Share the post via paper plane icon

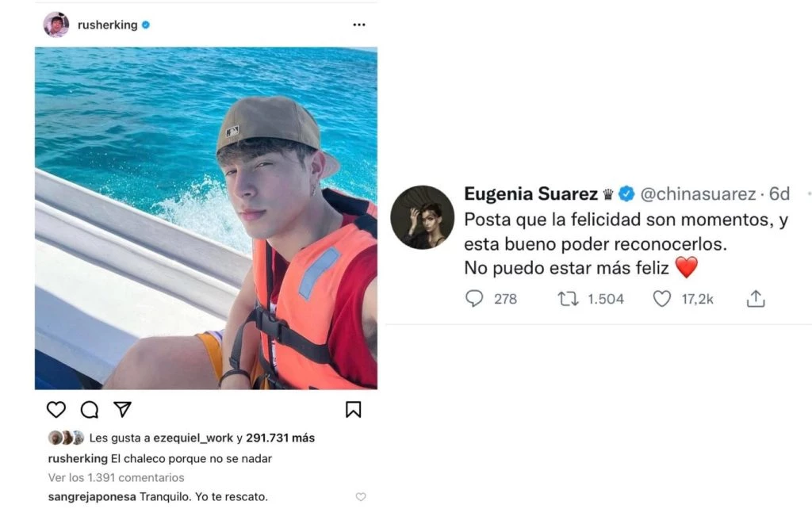tap(122, 409)
